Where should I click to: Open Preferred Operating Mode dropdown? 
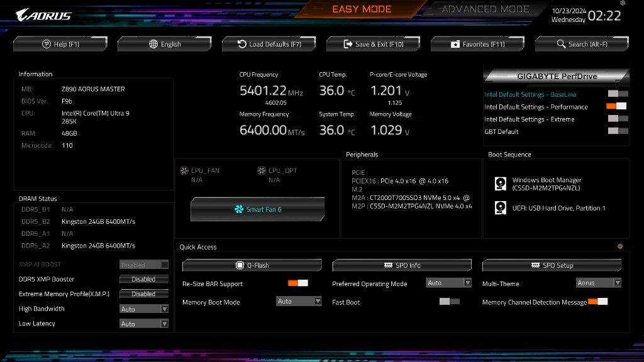(x=448, y=283)
